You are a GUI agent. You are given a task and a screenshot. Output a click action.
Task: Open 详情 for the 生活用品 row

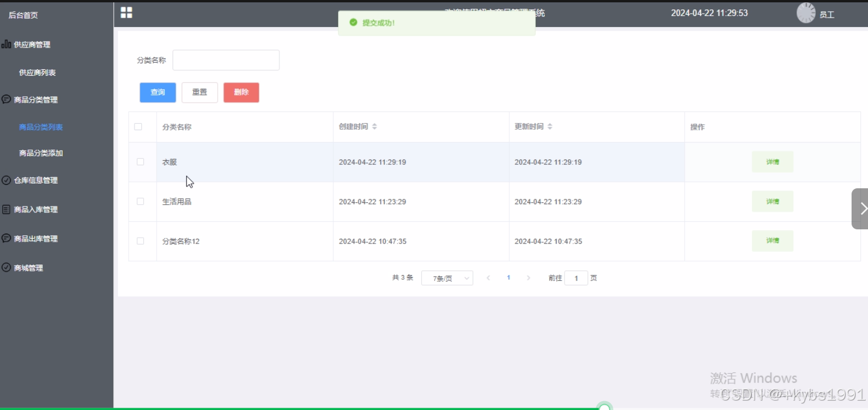pyautogui.click(x=772, y=201)
